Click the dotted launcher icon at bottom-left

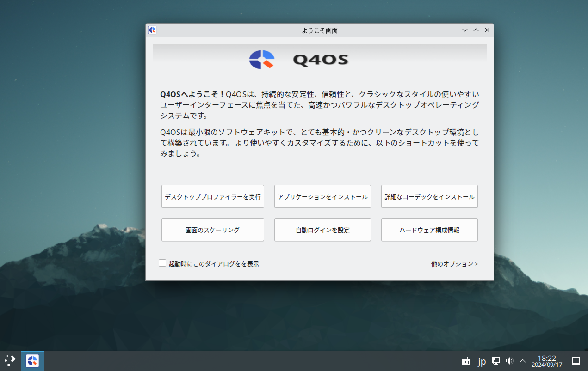click(9, 360)
